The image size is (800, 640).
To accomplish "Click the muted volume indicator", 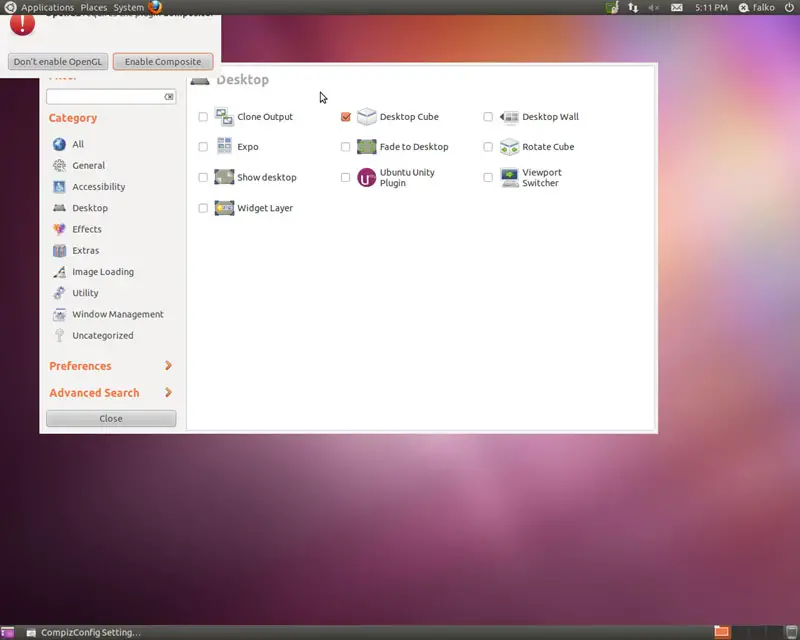I will [654, 7].
